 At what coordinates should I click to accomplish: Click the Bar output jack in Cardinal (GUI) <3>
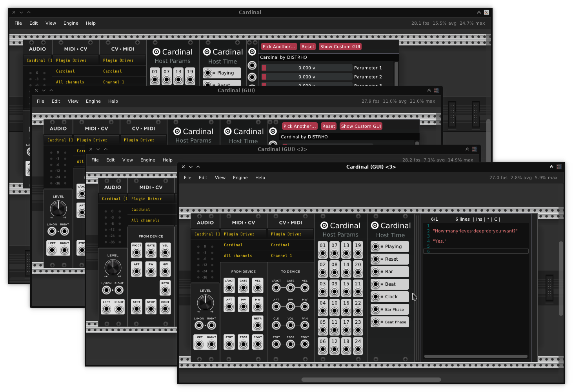376,272
